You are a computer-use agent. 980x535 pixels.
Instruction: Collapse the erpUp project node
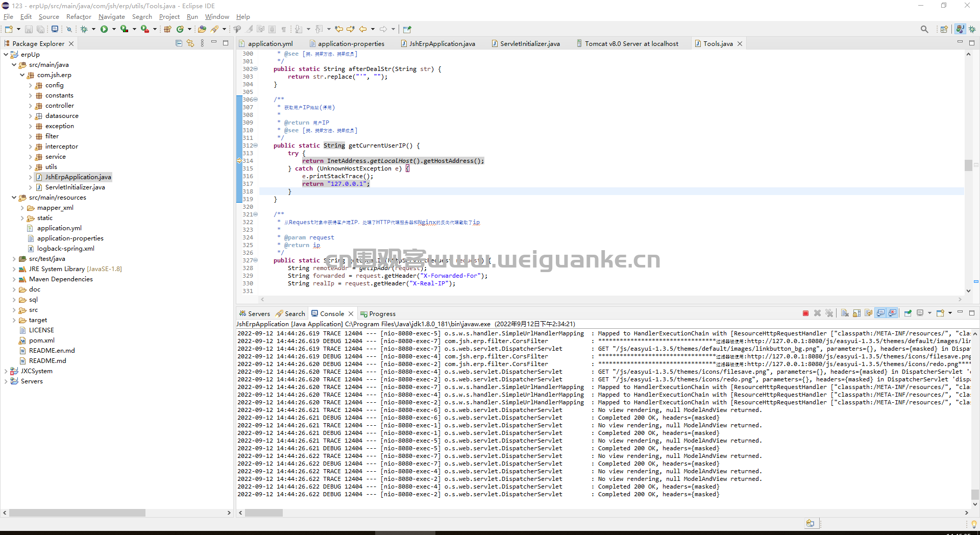(6, 55)
